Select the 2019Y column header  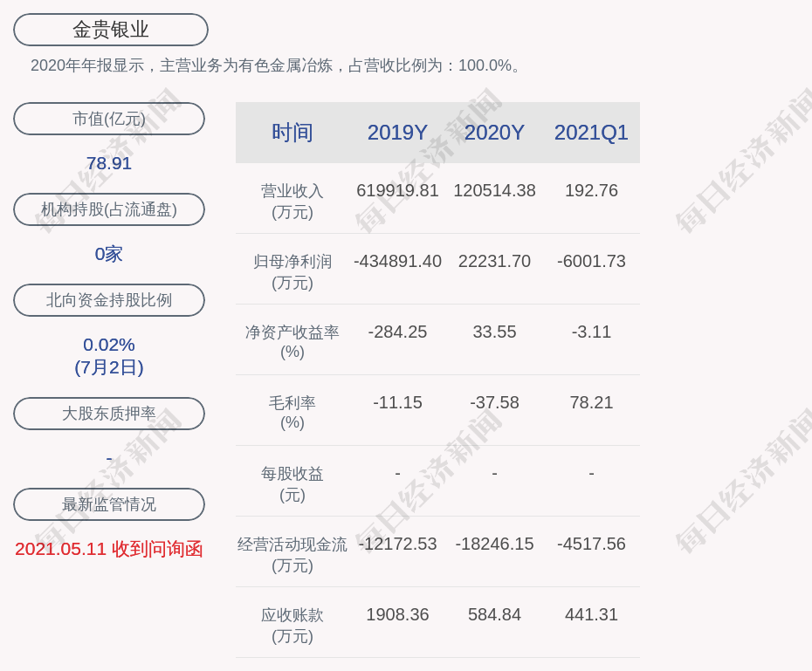pyautogui.click(x=398, y=133)
